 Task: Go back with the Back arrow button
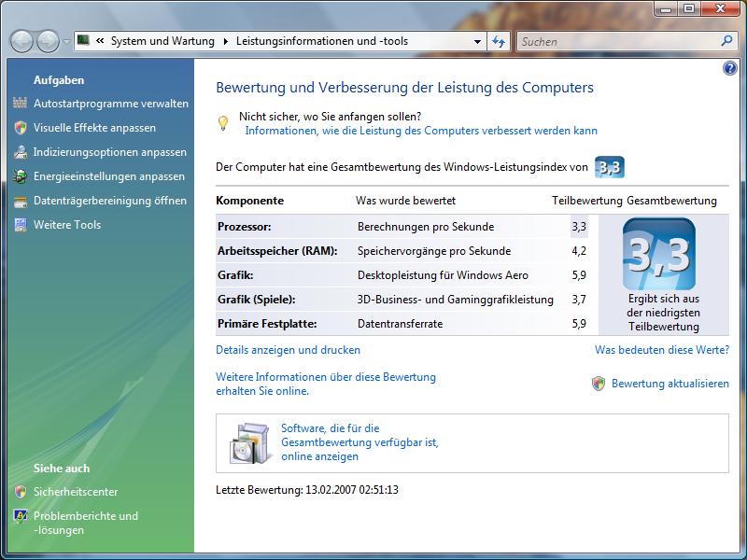click(21, 41)
